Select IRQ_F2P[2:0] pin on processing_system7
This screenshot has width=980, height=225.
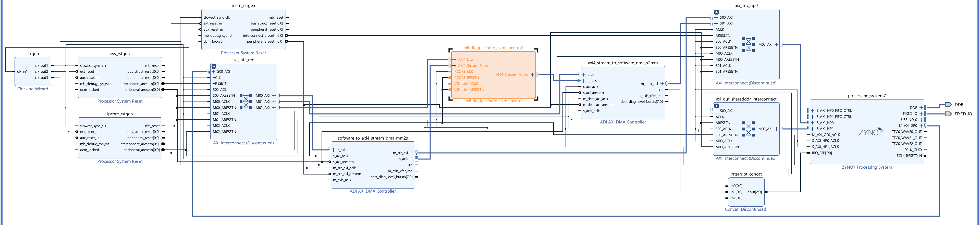tap(822, 153)
